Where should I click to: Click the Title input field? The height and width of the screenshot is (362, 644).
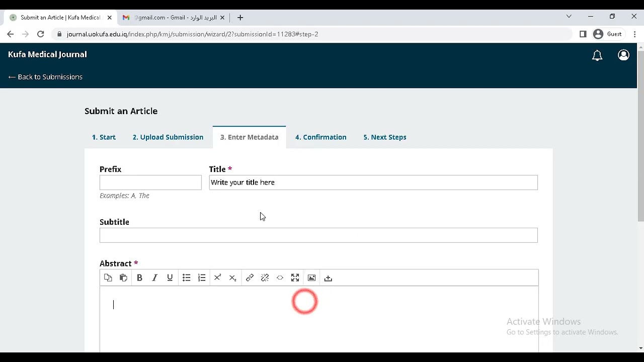click(373, 183)
